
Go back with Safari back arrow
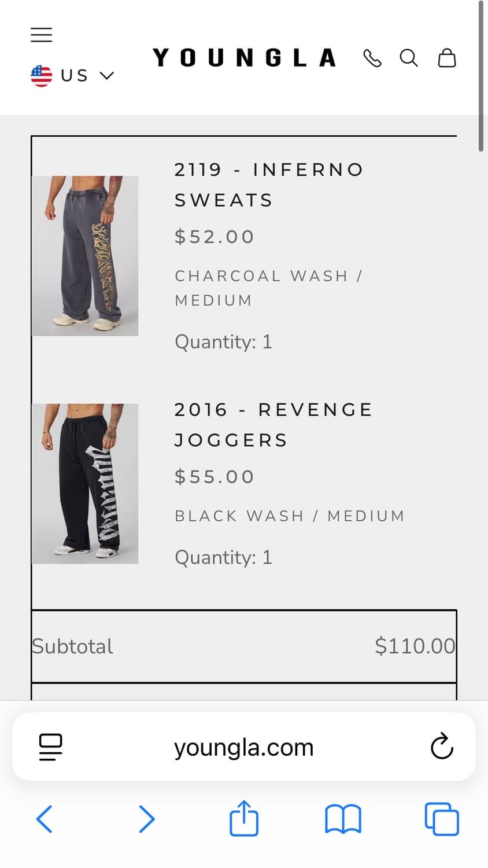click(x=45, y=819)
